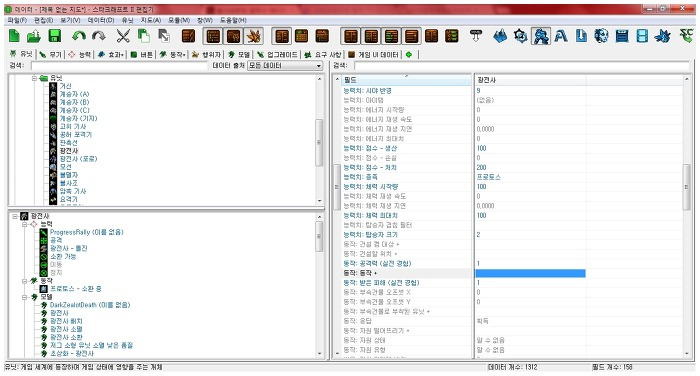Select 불멸자 in the unit list

(68, 175)
